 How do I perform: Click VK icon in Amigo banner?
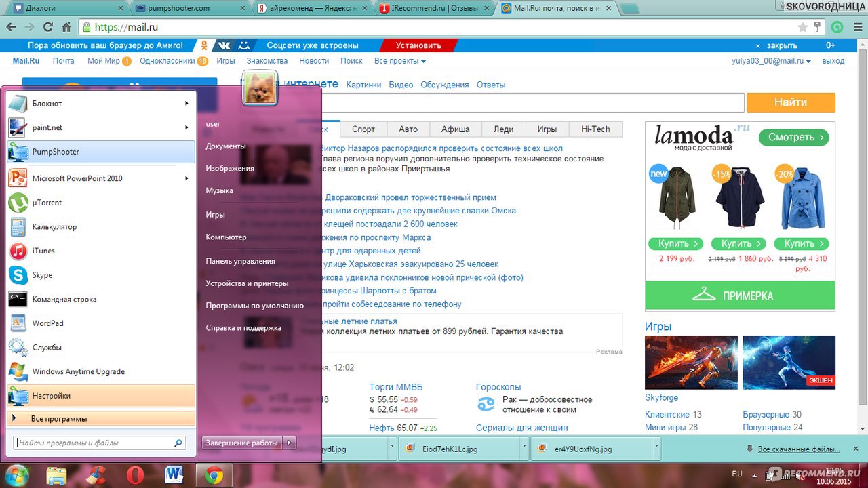coord(224,45)
